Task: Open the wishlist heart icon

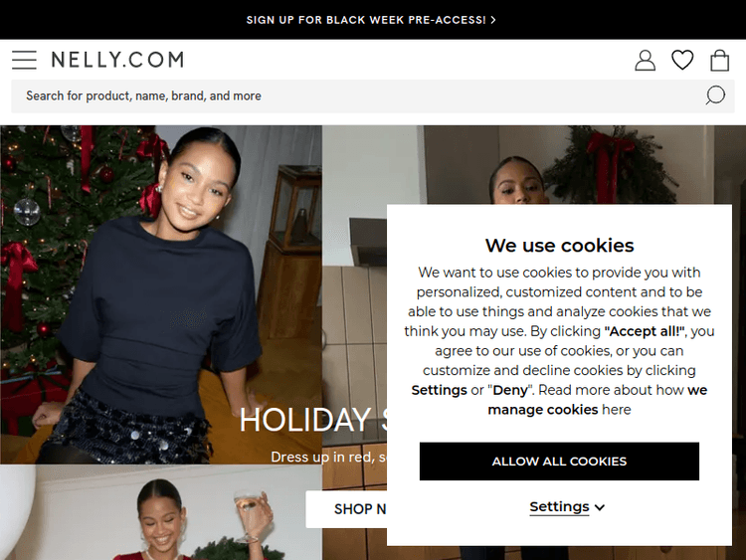Action: tap(682, 61)
